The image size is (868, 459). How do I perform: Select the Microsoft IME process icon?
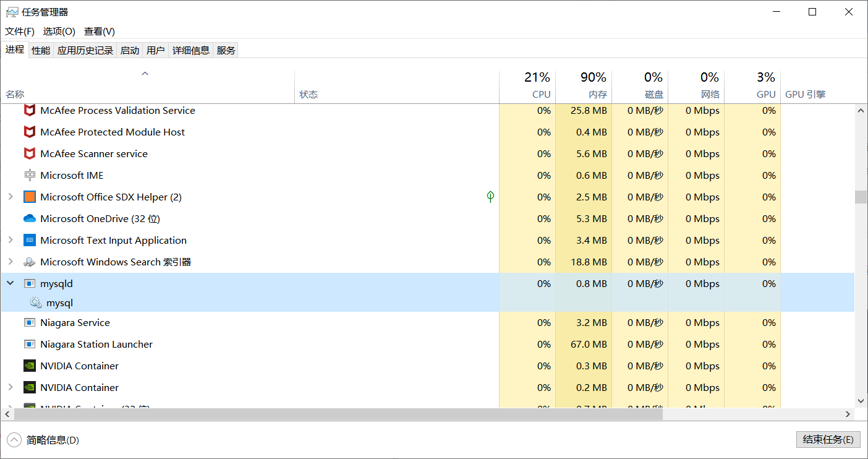click(30, 176)
